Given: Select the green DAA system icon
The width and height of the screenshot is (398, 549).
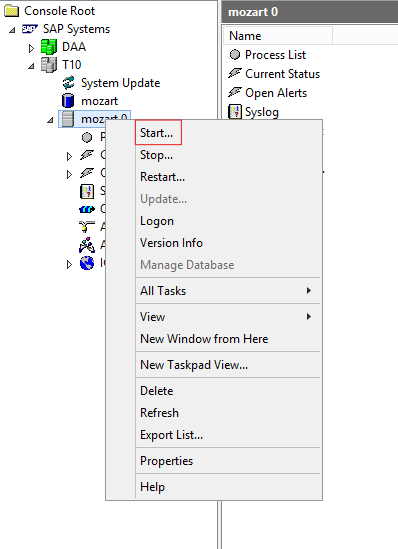Looking at the screenshot, I should (x=49, y=47).
